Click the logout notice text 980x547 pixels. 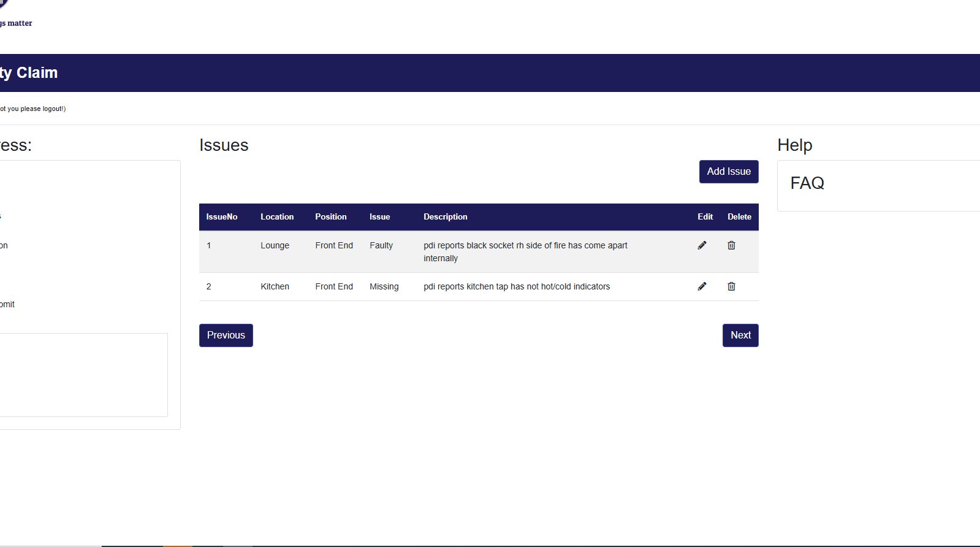click(33, 109)
